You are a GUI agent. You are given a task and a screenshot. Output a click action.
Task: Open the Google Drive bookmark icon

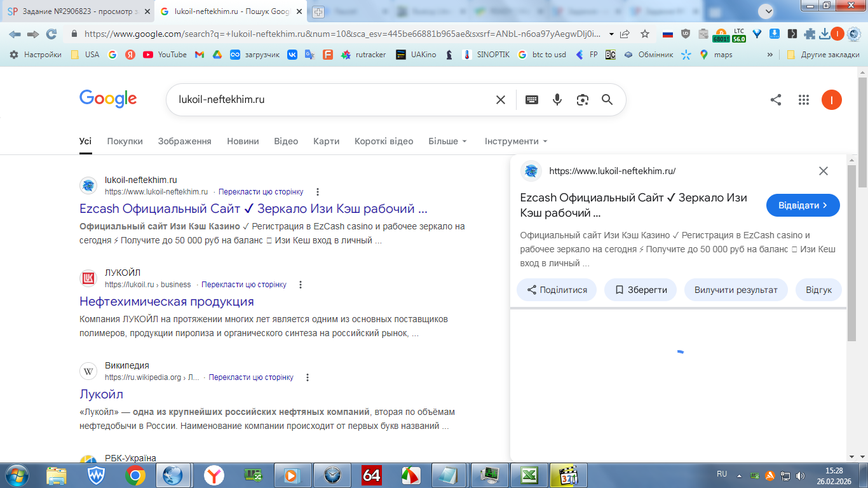coord(217,55)
